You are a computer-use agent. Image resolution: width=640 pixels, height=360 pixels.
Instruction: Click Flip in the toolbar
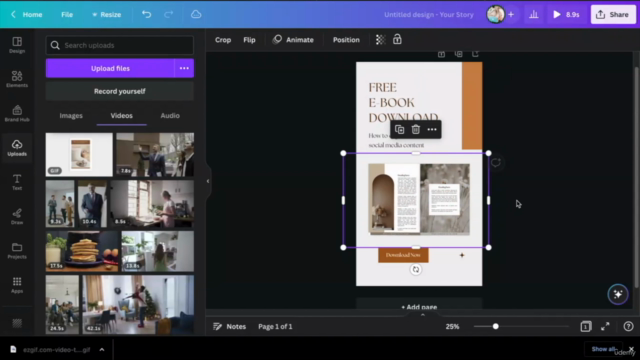coord(249,40)
